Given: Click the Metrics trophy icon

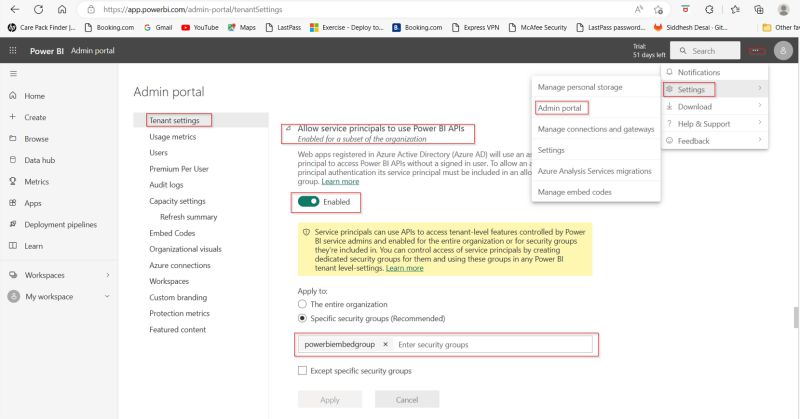Looking at the screenshot, I should tap(13, 181).
